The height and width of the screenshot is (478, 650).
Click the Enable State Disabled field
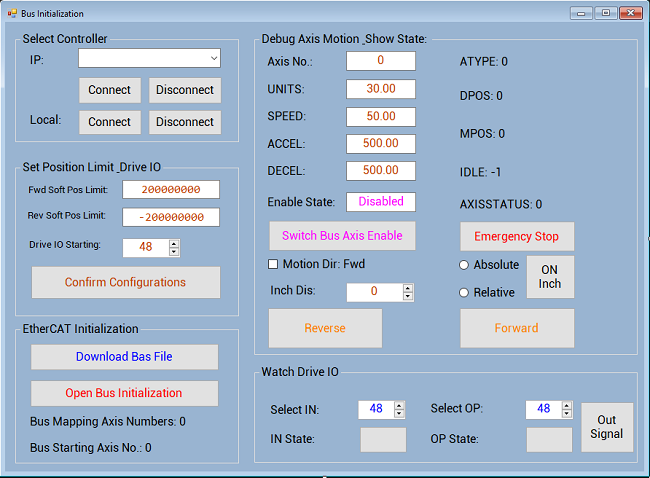381,201
